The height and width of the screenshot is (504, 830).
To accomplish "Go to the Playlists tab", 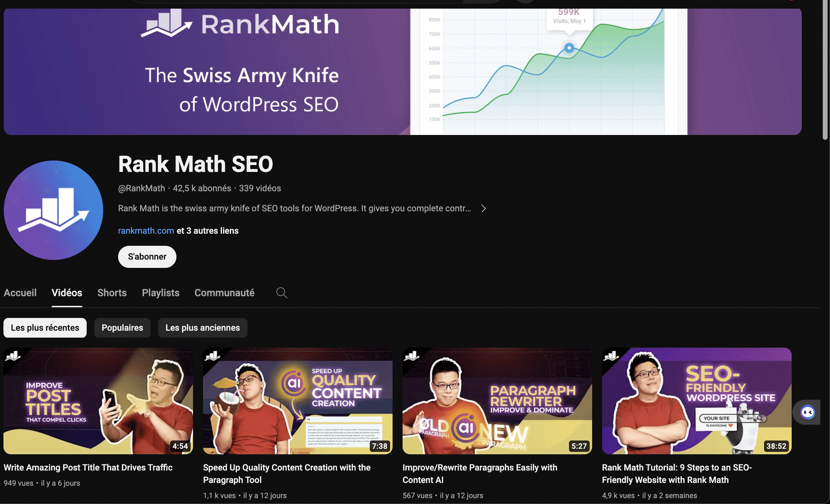I will (161, 293).
